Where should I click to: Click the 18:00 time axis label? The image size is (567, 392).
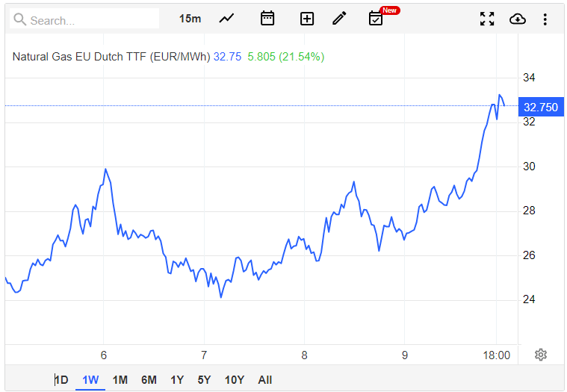(497, 355)
